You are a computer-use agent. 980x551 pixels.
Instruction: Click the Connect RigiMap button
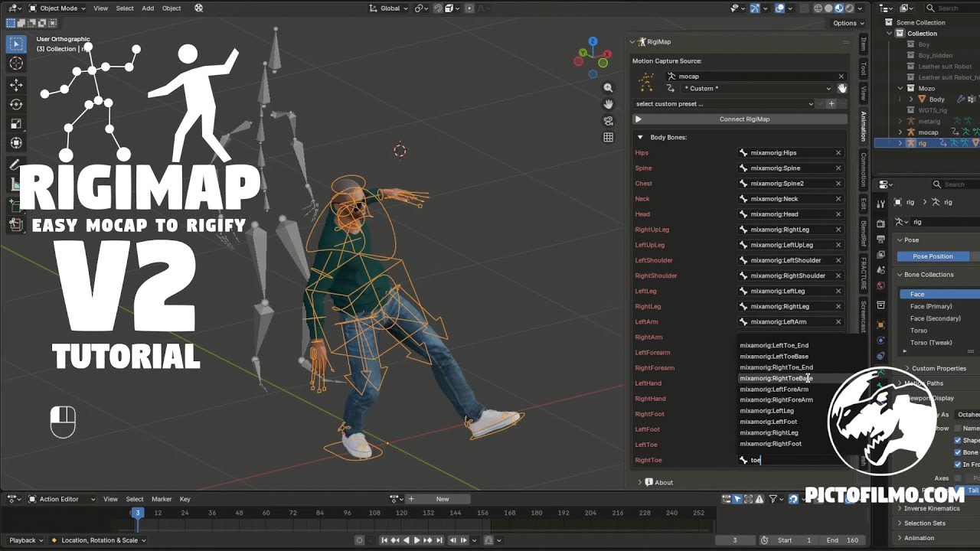pyautogui.click(x=740, y=119)
